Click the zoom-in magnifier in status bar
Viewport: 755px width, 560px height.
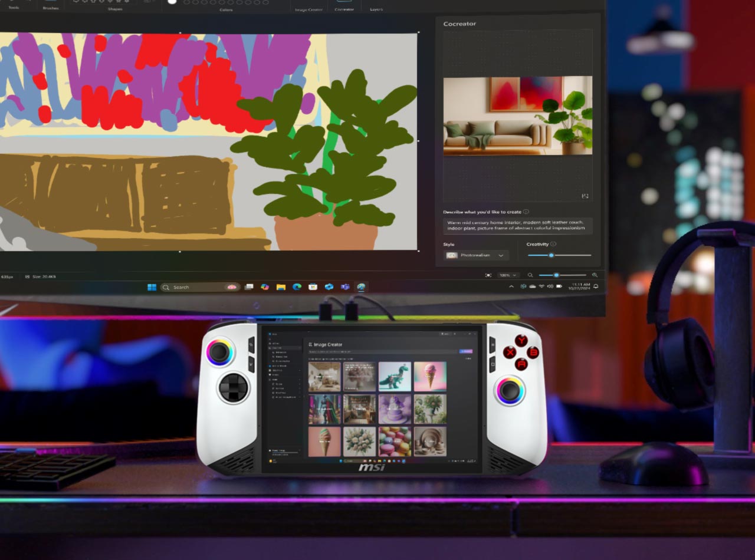click(x=594, y=275)
